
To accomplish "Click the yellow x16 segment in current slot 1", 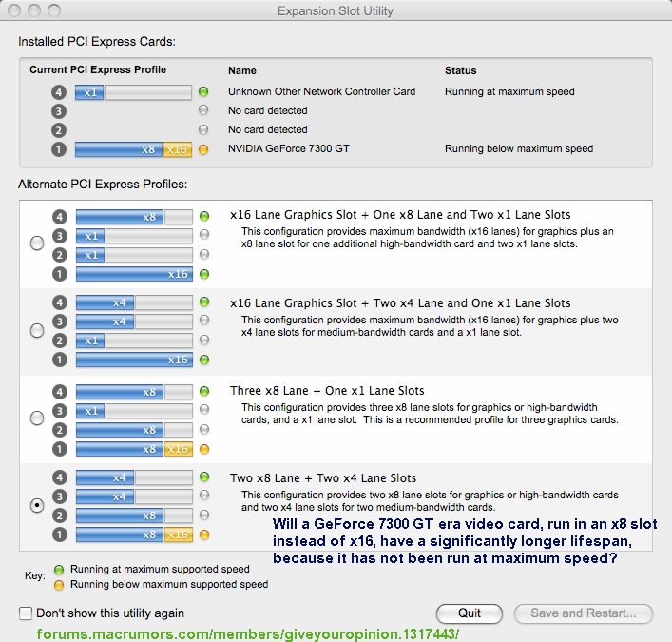I will [x=178, y=149].
